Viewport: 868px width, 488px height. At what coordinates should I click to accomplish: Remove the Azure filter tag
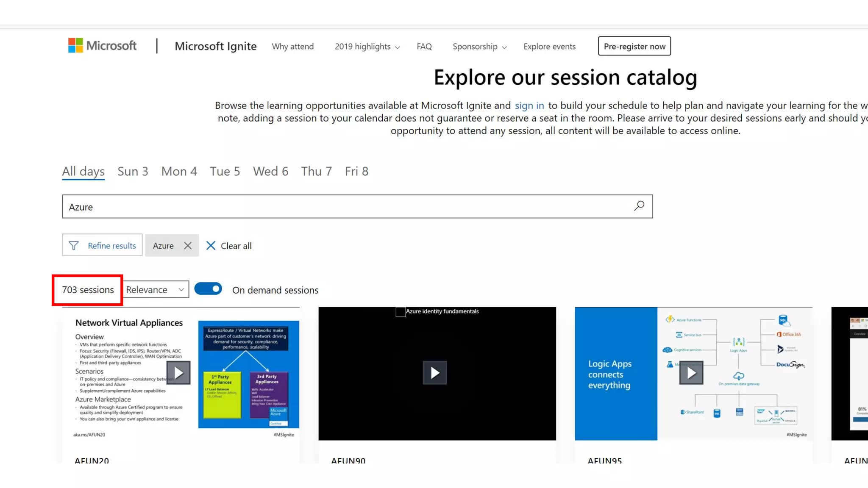coord(188,246)
